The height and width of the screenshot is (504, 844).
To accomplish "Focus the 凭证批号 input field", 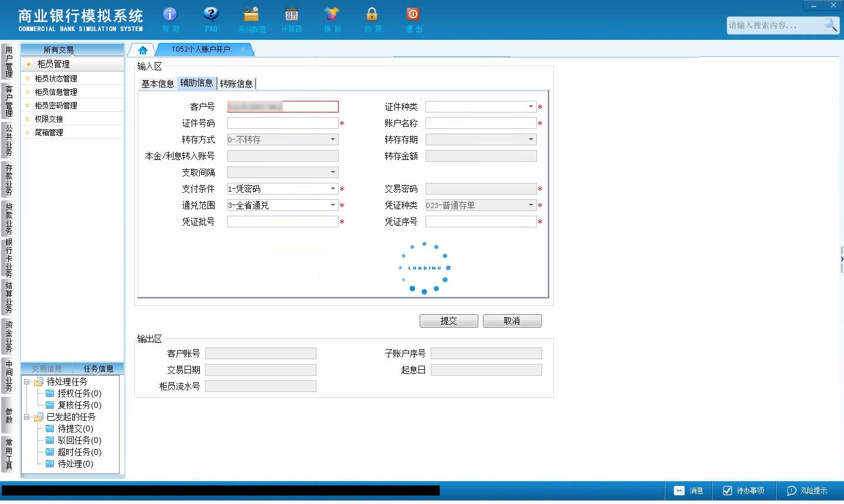I will [x=283, y=222].
